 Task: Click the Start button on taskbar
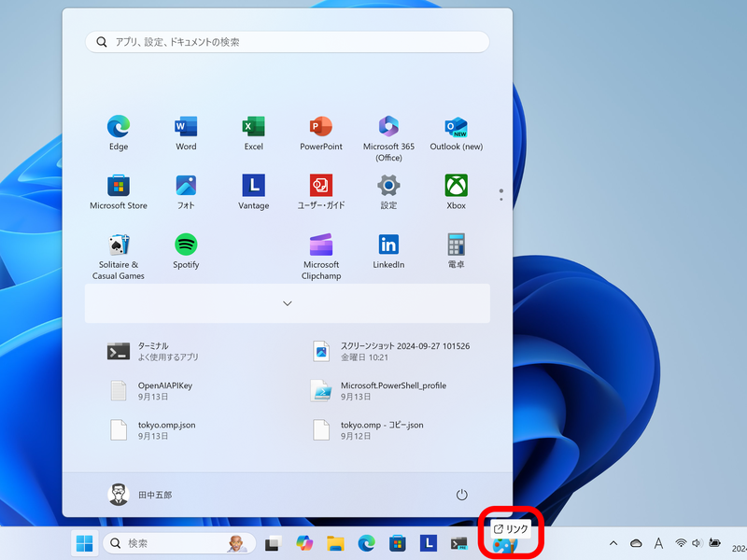[x=85, y=543]
